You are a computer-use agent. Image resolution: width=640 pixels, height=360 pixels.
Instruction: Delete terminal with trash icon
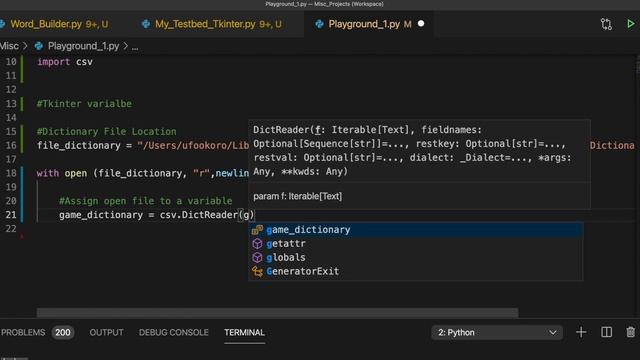pos(631,332)
